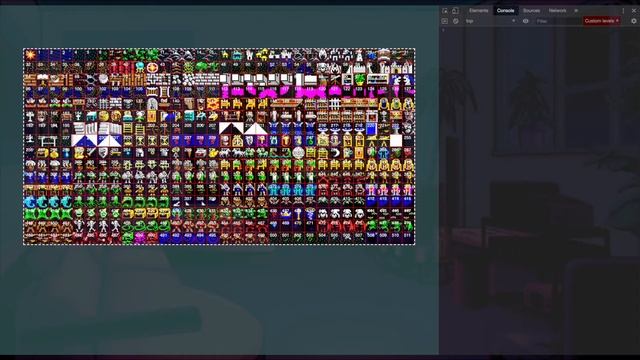
Task: Select the plain white sprite tile 254
Action: click(396, 140)
